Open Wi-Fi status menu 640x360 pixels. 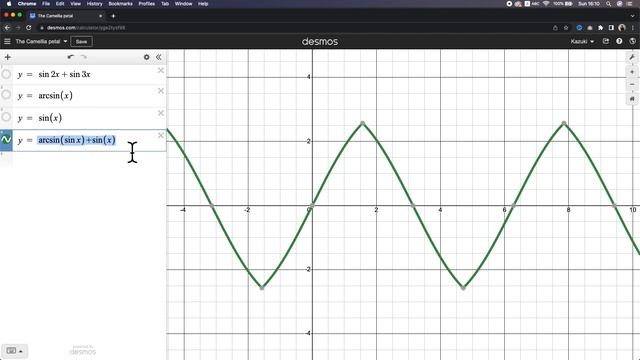(x=546, y=4)
